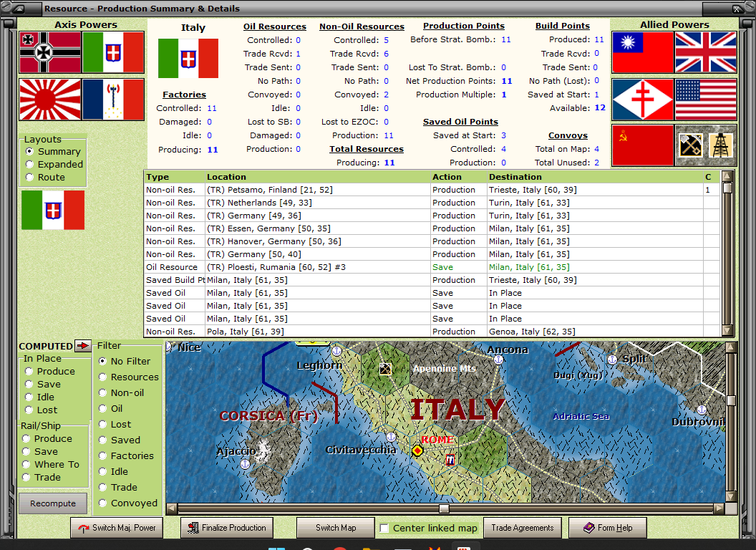Choose Rail/Ship Trade option
Viewport: 756px width, 550px height.
point(26,477)
